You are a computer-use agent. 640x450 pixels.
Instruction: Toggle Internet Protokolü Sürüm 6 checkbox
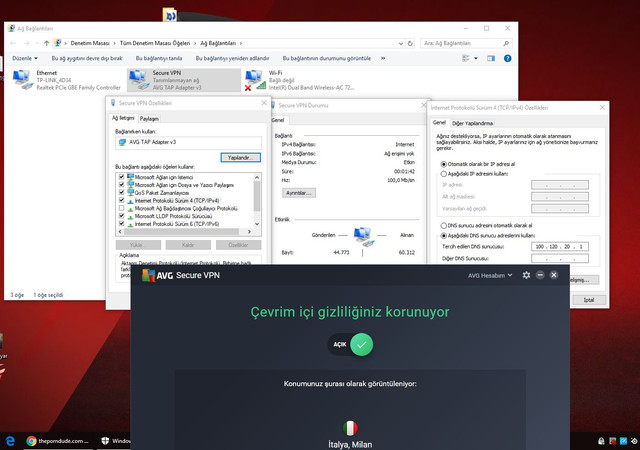point(121,223)
